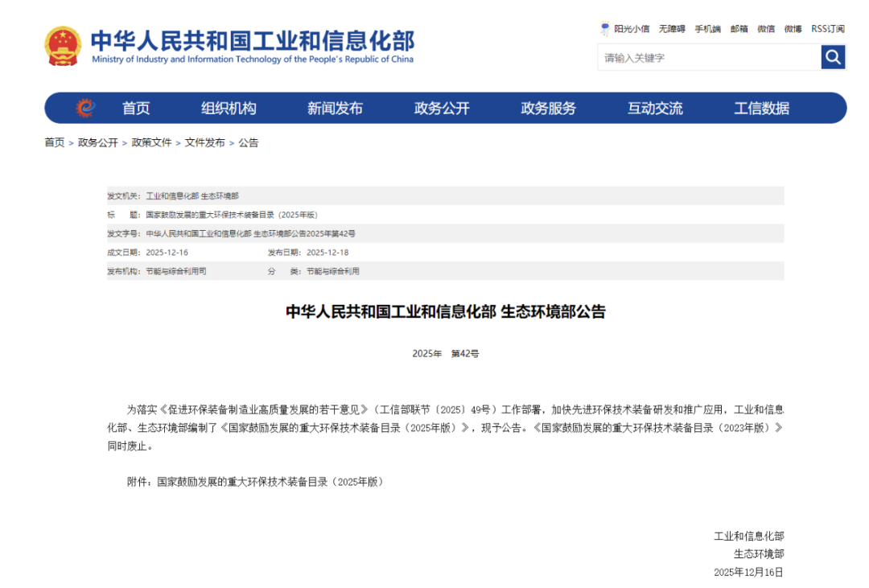Click the search magnifier button
This screenshot has height=588, width=869.
click(x=833, y=57)
